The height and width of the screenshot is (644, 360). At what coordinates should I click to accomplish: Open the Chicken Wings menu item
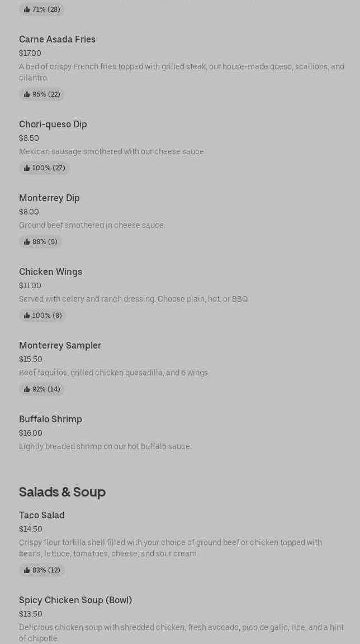[50, 271]
